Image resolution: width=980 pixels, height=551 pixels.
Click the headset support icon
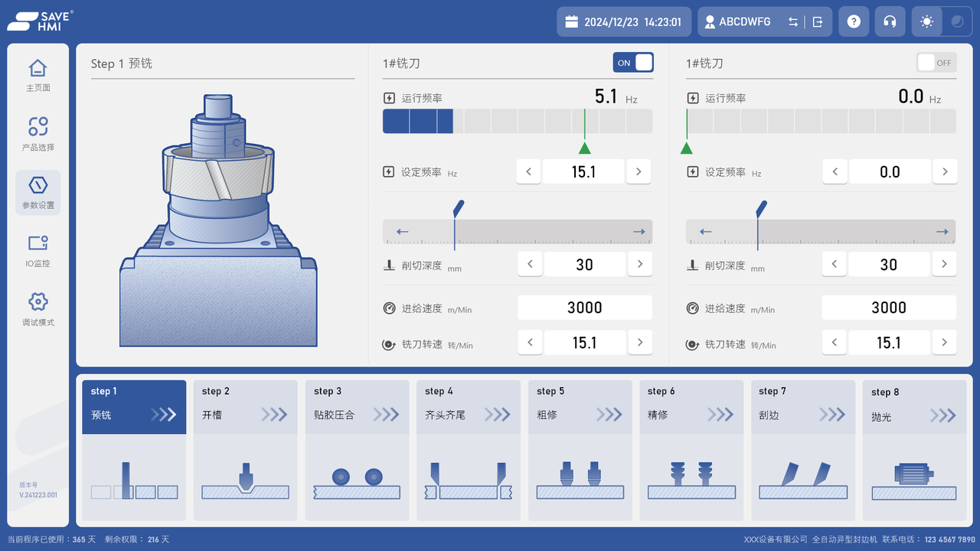(x=890, y=21)
